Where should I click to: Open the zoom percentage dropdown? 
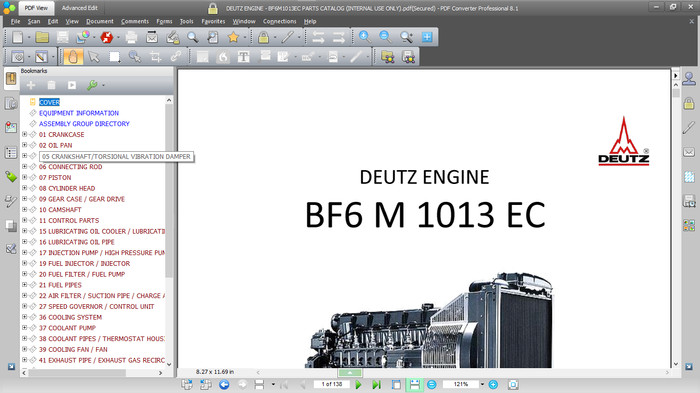(482, 385)
